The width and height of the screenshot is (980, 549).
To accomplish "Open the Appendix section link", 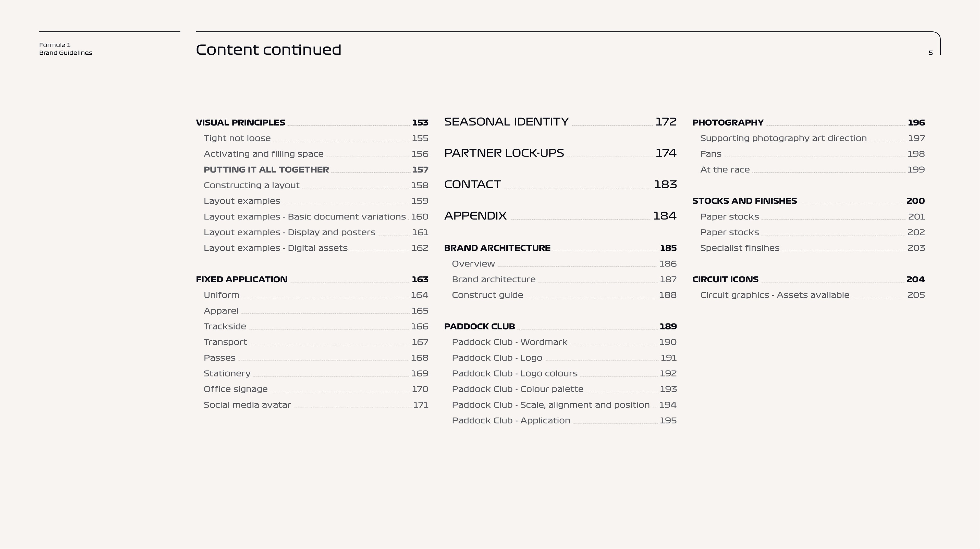I will [x=475, y=216].
